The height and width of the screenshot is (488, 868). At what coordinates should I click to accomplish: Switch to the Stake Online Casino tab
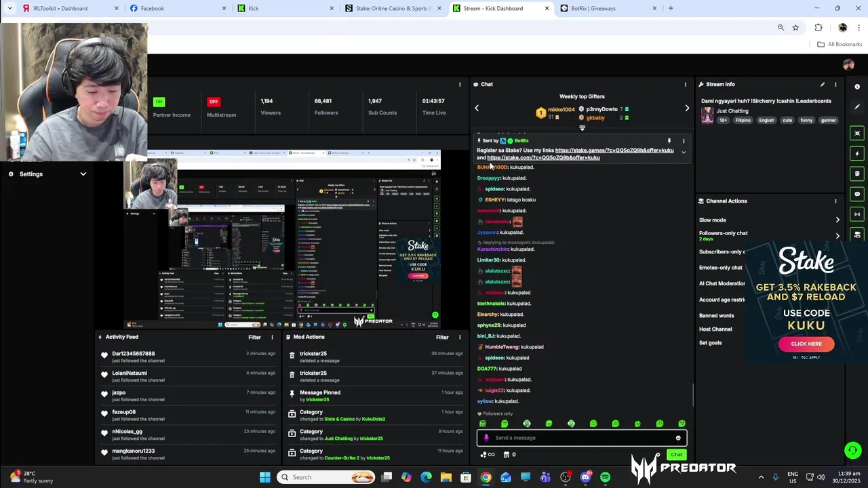pyautogui.click(x=393, y=8)
